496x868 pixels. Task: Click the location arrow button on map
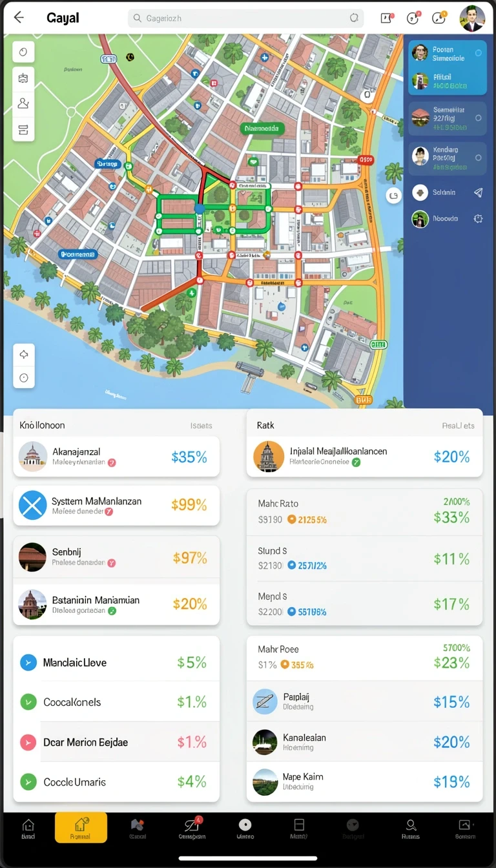(x=24, y=355)
